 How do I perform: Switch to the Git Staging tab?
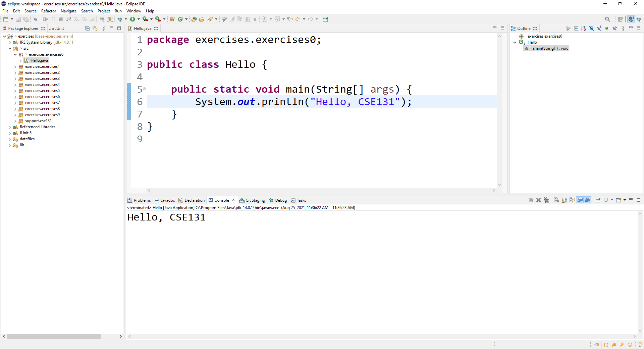coord(252,200)
